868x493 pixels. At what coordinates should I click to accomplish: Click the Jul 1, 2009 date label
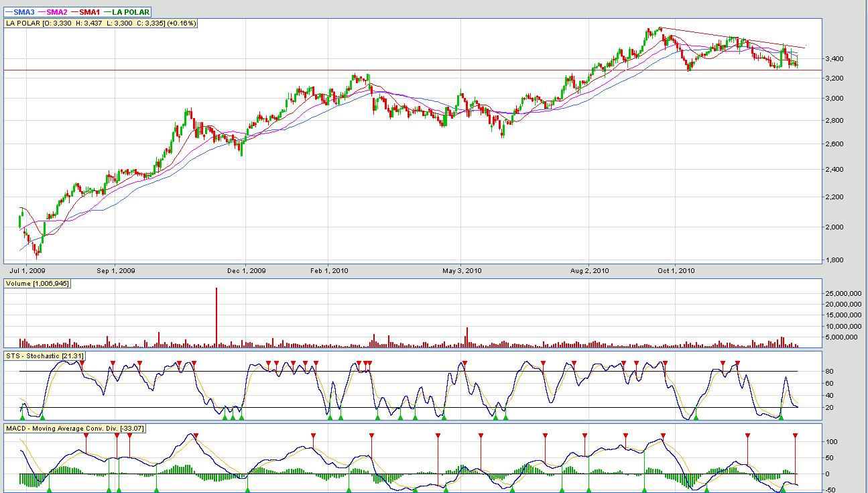tap(29, 271)
